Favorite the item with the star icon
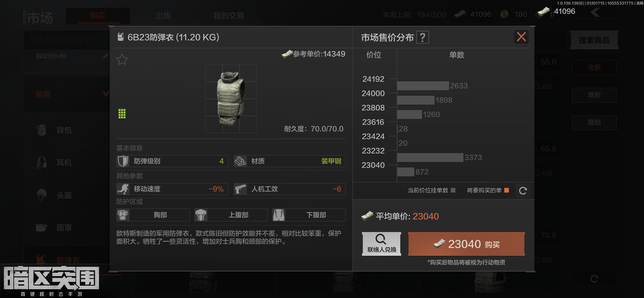 tap(122, 59)
